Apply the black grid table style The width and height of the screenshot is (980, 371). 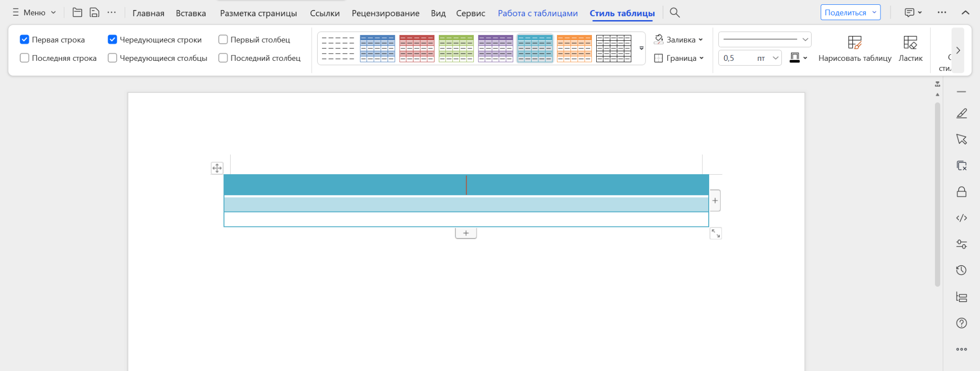[614, 48]
